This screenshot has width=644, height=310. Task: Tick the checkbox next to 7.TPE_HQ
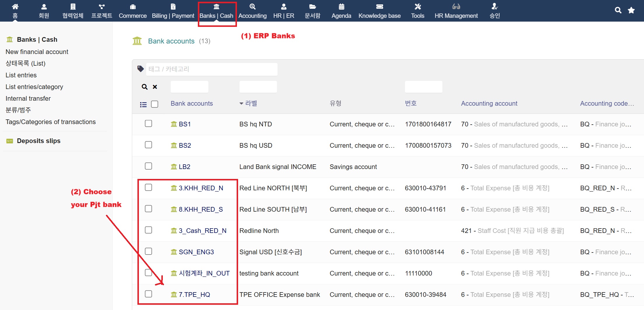point(149,294)
